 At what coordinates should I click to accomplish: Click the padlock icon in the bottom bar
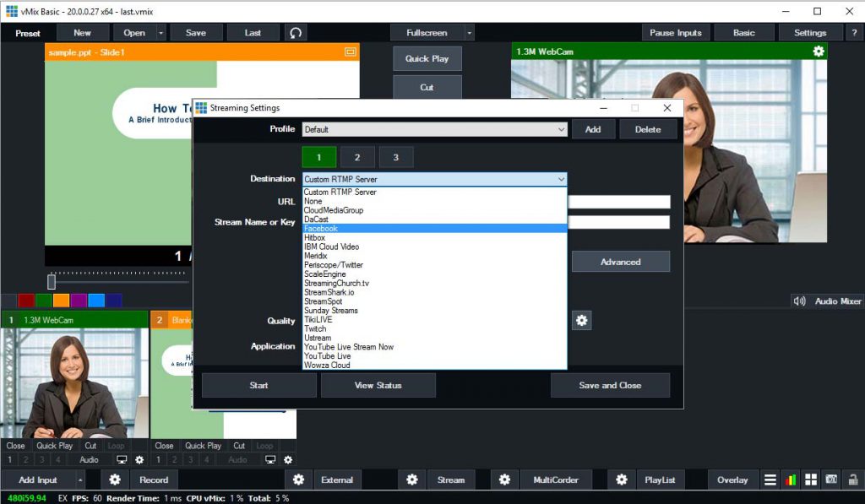pos(853,480)
